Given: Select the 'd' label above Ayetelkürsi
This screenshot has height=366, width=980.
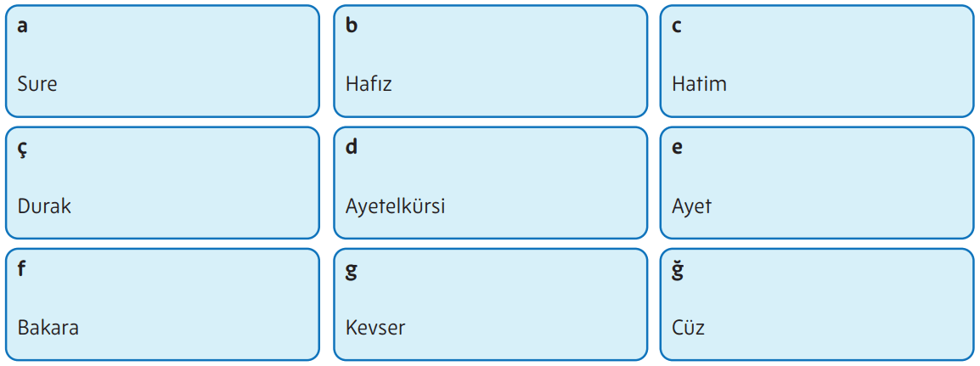Looking at the screenshot, I should click(x=352, y=147).
